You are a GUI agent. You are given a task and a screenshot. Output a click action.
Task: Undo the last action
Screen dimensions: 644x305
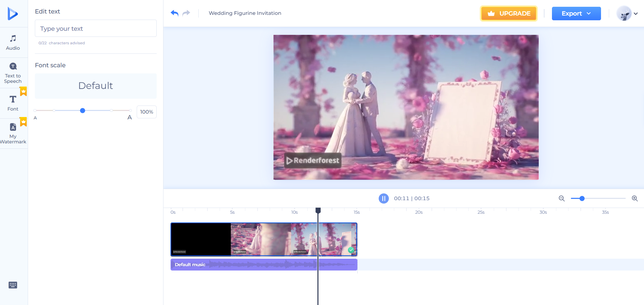point(174,13)
